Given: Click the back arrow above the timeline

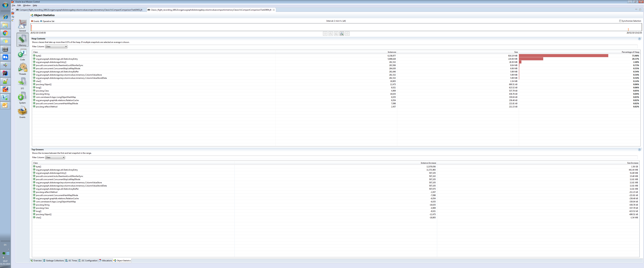Looking at the screenshot, I should pyautogui.click(x=325, y=33).
